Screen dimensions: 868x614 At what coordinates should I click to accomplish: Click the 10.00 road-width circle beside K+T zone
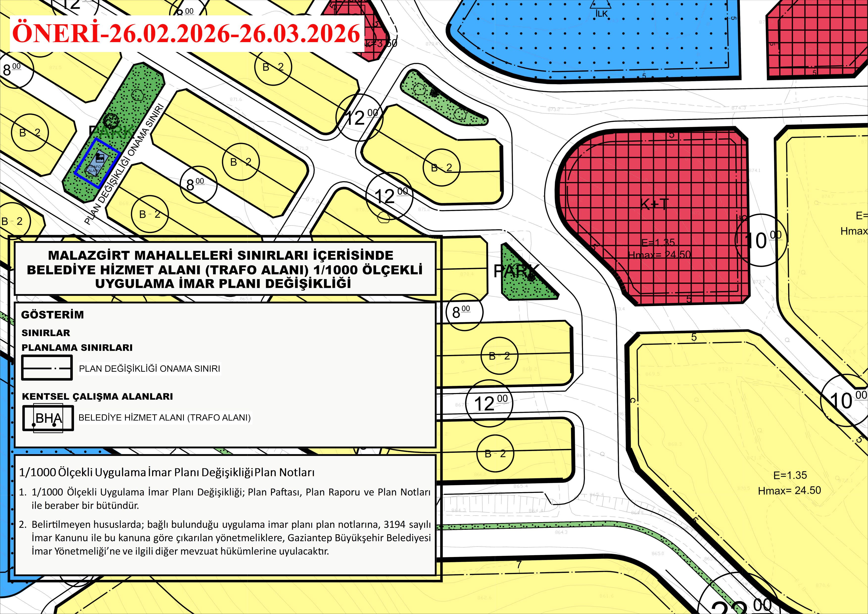761,240
